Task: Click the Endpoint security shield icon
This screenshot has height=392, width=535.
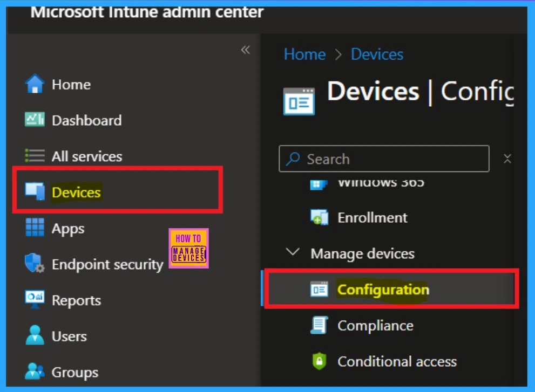Action: 35,263
